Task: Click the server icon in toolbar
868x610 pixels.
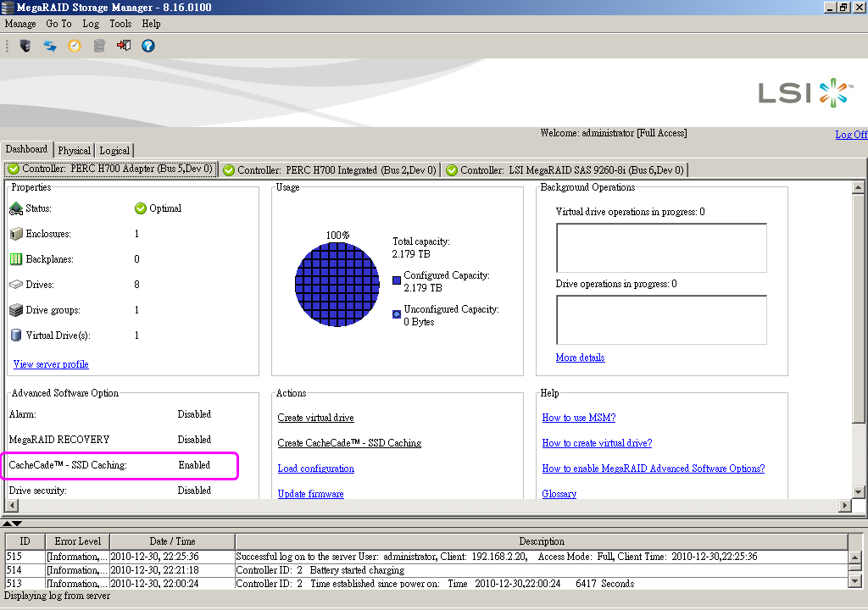Action: coord(25,46)
